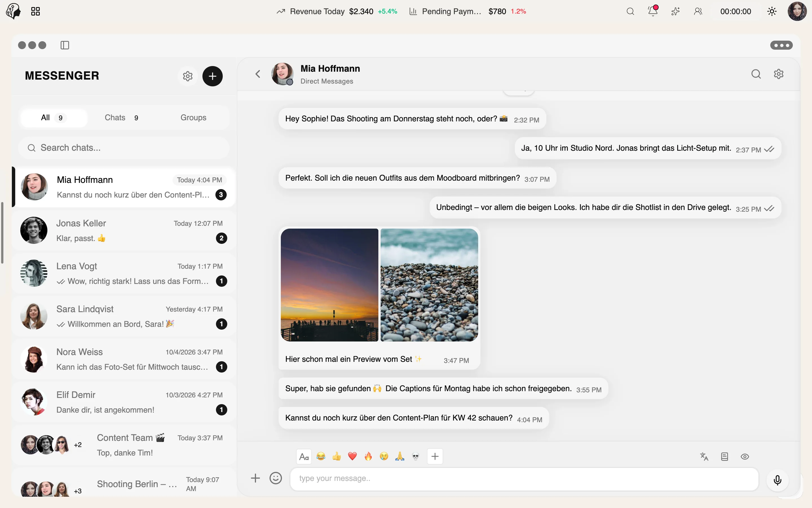Toggle light/dark theme sun icon

click(x=772, y=11)
